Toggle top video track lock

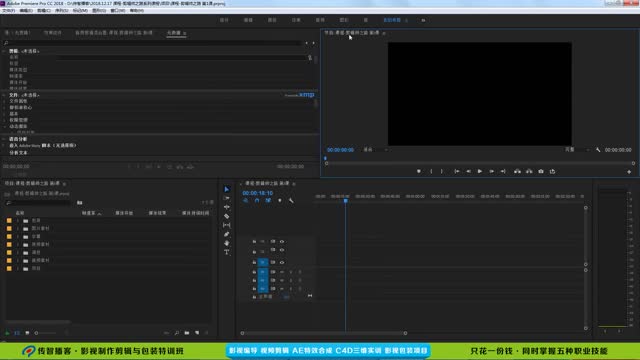(x=254, y=242)
